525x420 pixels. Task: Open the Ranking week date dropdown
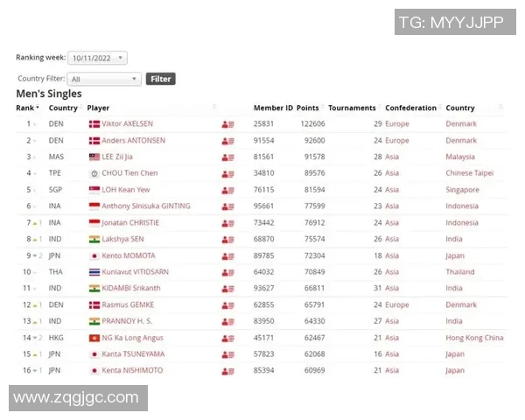click(97, 58)
